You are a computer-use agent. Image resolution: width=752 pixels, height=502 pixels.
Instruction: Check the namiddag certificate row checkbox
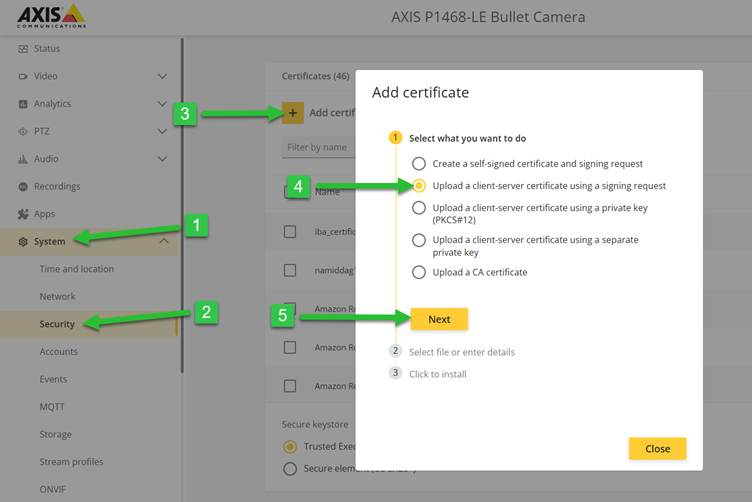(290, 270)
